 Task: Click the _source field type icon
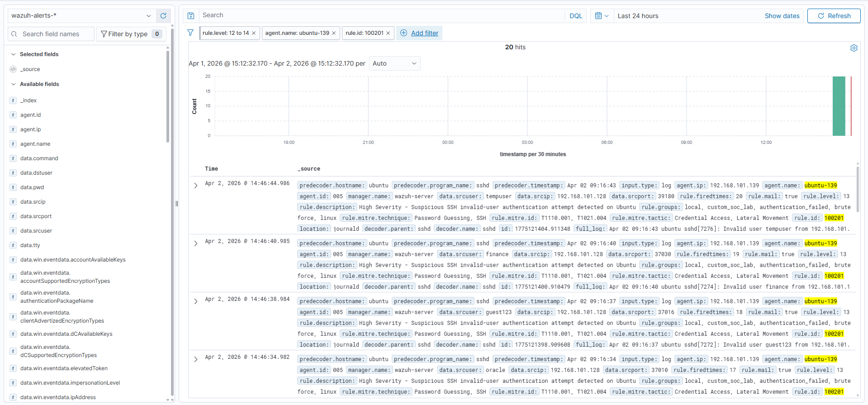[13, 69]
